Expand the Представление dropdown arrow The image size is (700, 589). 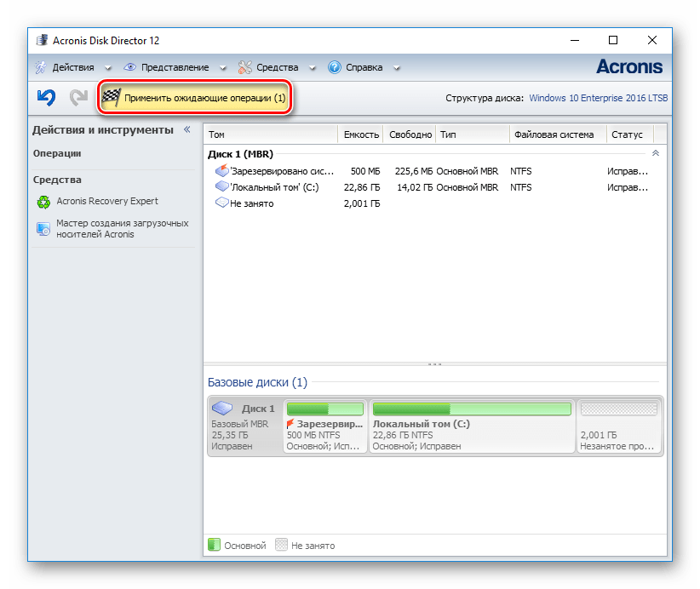click(x=222, y=68)
